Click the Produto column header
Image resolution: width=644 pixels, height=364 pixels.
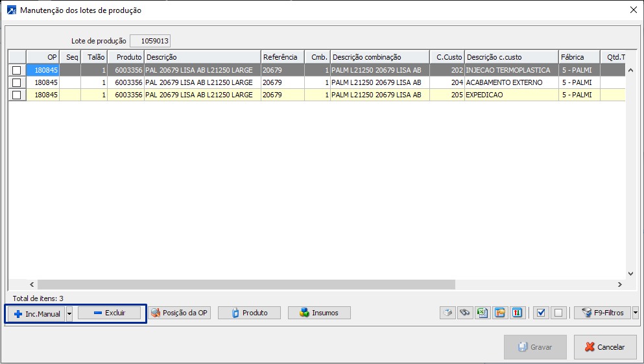point(126,57)
